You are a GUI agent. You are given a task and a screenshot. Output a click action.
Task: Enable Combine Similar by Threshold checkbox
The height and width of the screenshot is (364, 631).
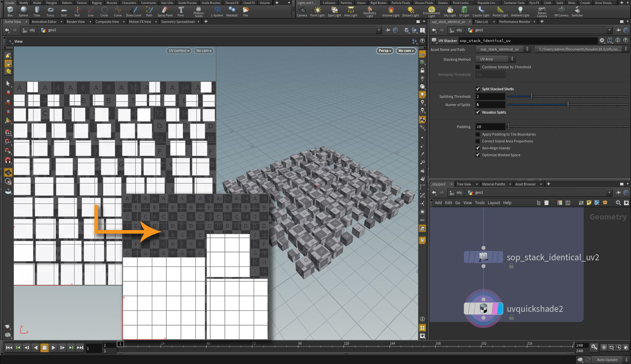point(478,67)
